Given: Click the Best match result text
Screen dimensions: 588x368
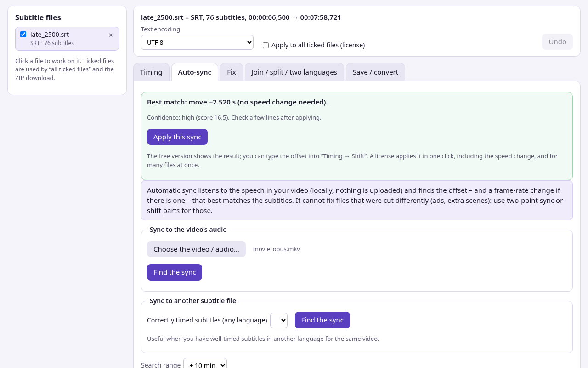Looking at the screenshot, I should coord(237,102).
